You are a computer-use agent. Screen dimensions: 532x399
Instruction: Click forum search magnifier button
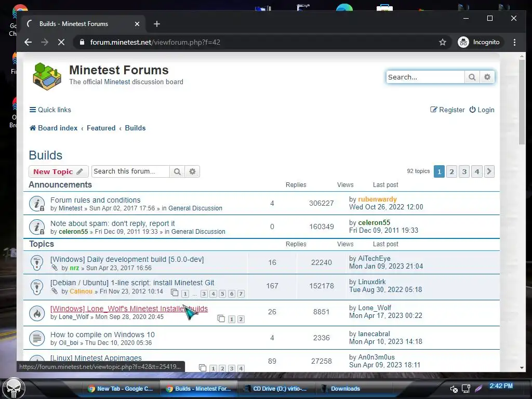(x=177, y=171)
